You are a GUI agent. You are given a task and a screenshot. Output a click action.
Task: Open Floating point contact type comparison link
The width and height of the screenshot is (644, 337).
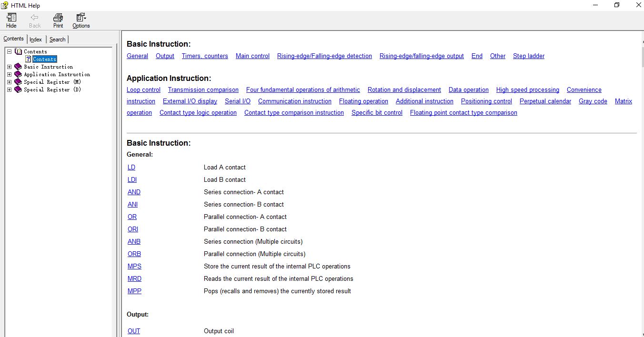click(463, 112)
